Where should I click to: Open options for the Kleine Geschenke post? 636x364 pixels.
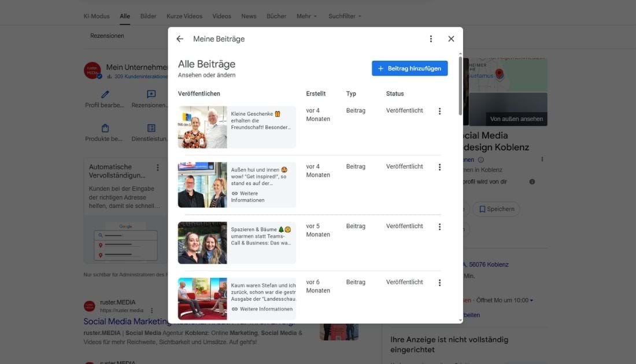coord(439,111)
